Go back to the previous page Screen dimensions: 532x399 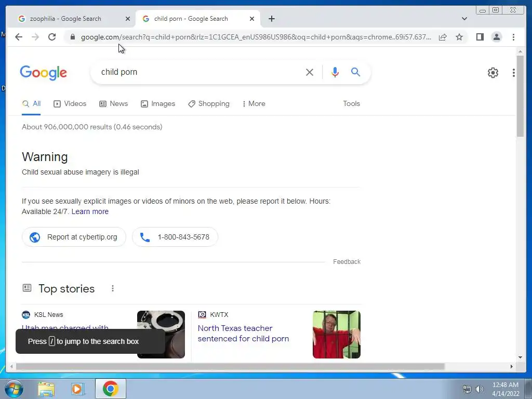[x=19, y=37]
